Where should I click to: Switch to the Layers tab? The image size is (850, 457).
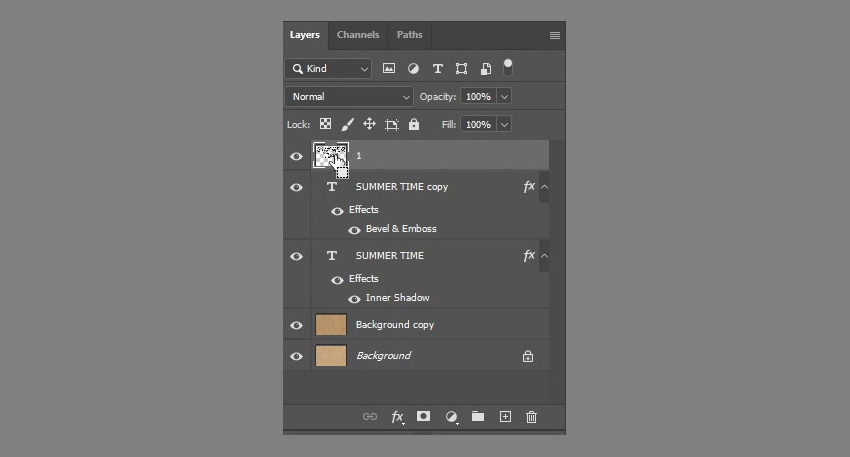[305, 35]
